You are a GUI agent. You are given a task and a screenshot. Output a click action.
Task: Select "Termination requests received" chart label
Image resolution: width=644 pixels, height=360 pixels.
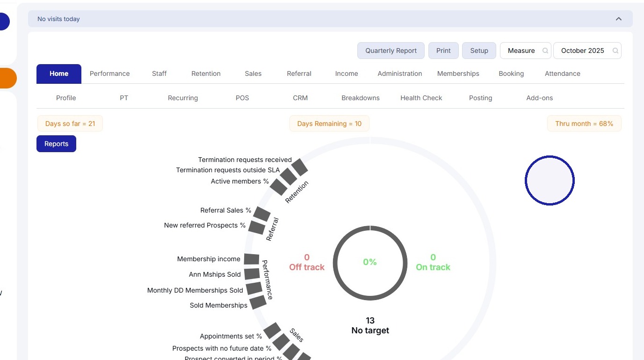245,160
